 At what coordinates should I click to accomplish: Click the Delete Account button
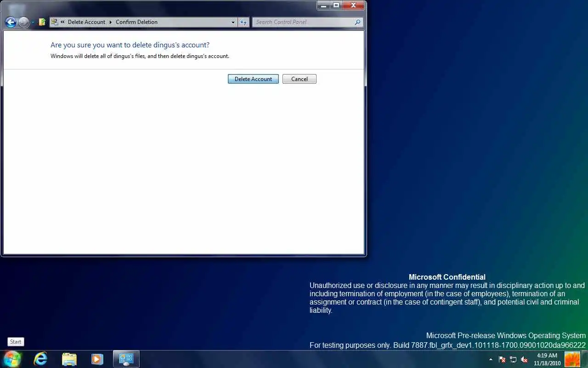click(x=253, y=79)
